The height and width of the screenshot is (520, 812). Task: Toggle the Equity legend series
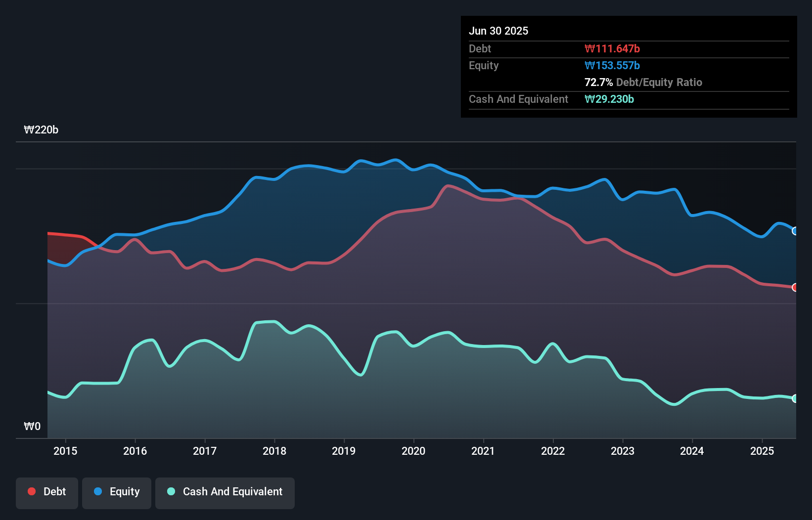click(117, 492)
